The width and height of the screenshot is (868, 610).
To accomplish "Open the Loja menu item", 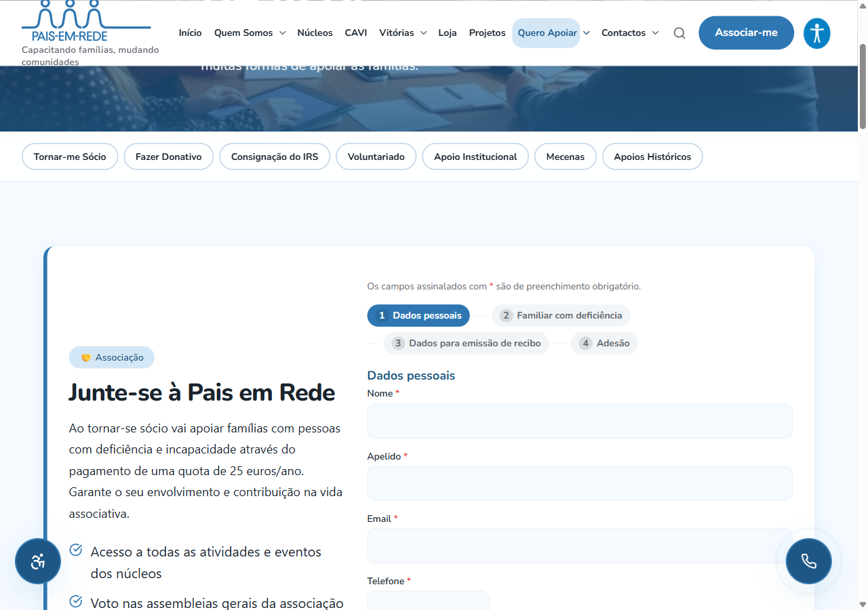I will pyautogui.click(x=448, y=33).
